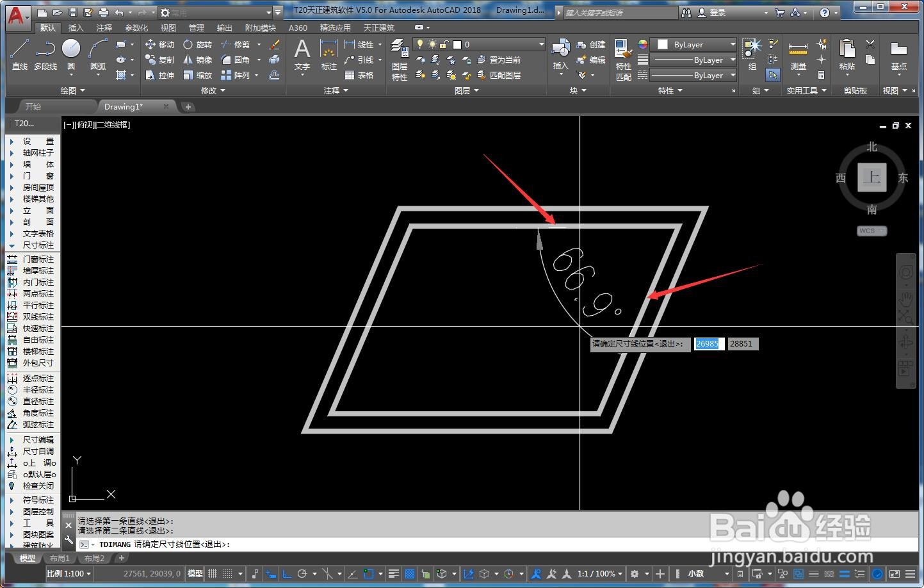Open the 视图 ribbon tab

pos(168,28)
